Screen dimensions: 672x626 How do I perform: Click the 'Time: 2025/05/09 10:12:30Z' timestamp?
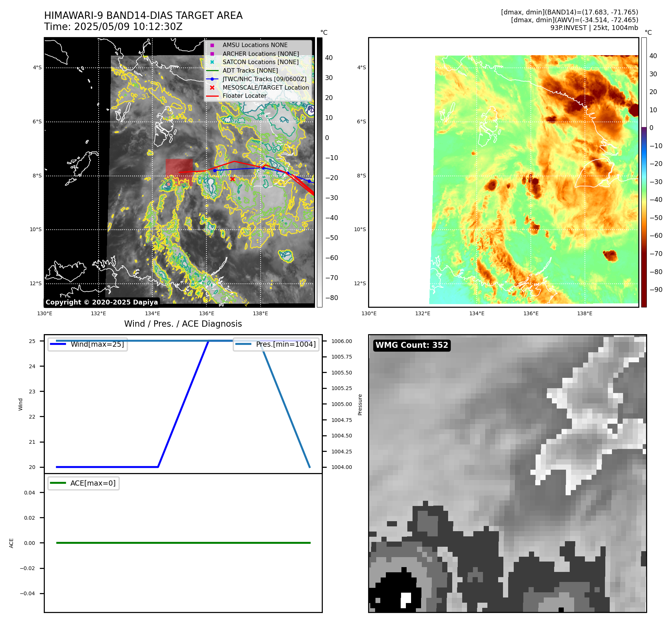[113, 27]
